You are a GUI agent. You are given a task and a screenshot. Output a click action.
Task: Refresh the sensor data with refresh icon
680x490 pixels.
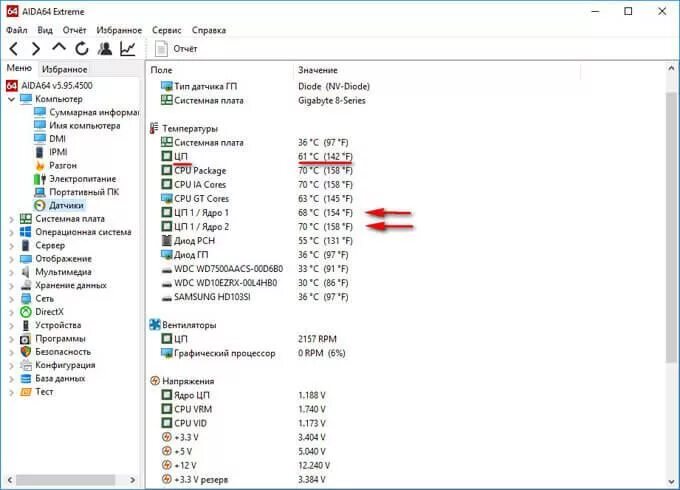[x=82, y=49]
